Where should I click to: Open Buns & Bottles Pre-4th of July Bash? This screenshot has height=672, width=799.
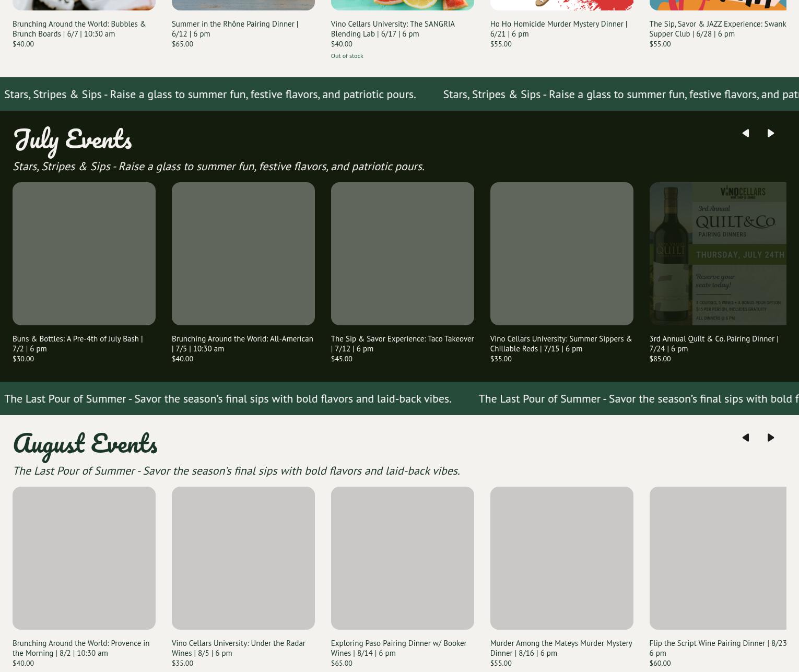coord(78,344)
